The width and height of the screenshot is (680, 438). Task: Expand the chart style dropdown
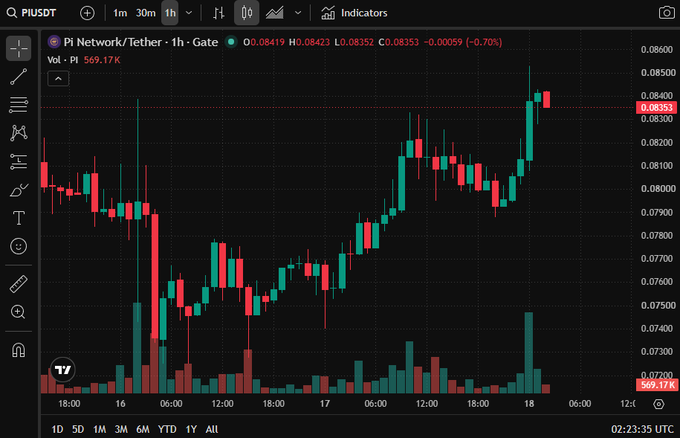(298, 13)
